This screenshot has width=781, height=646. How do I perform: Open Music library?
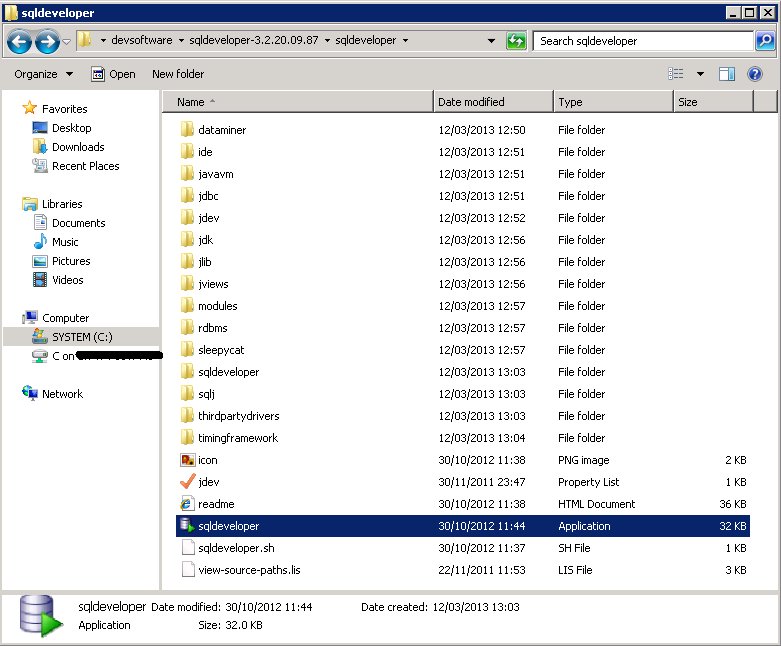click(65, 242)
